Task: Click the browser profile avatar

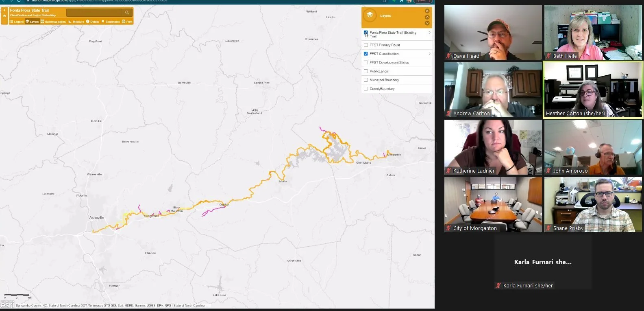Action: pos(409,1)
